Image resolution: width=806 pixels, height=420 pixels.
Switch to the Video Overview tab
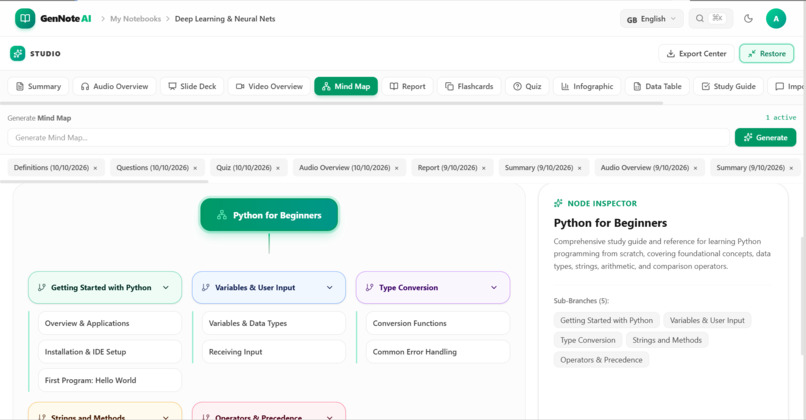click(269, 86)
